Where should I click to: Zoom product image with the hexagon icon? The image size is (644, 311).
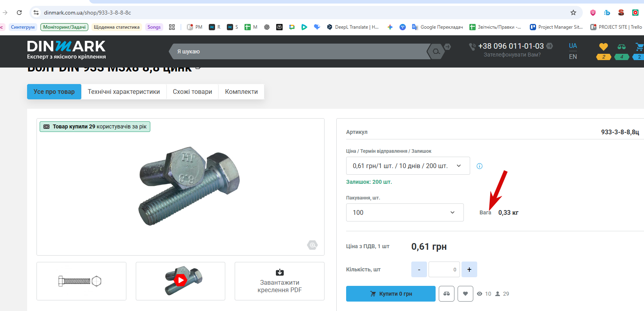pos(312,245)
